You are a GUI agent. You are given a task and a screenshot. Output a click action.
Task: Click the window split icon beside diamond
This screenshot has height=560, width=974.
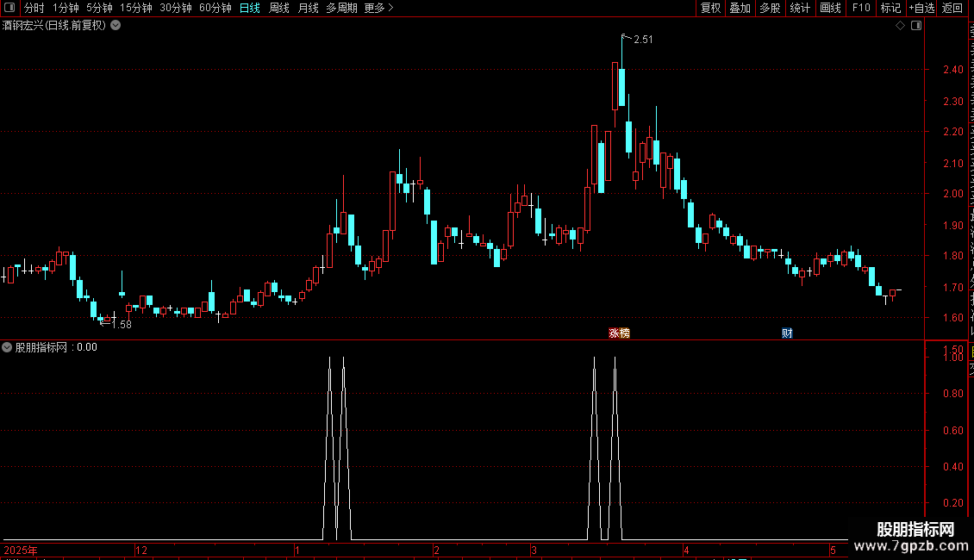pyautogui.click(x=916, y=26)
